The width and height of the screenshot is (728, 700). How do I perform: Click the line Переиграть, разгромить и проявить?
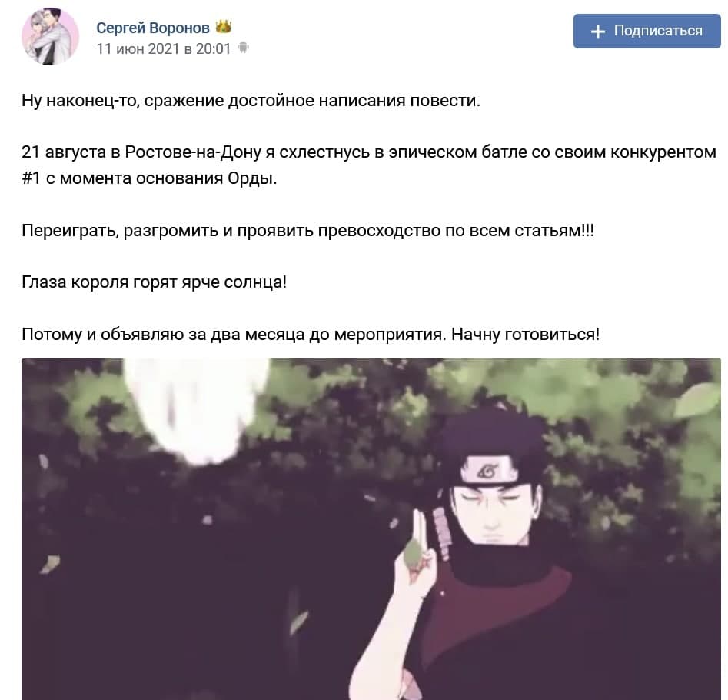(307, 231)
